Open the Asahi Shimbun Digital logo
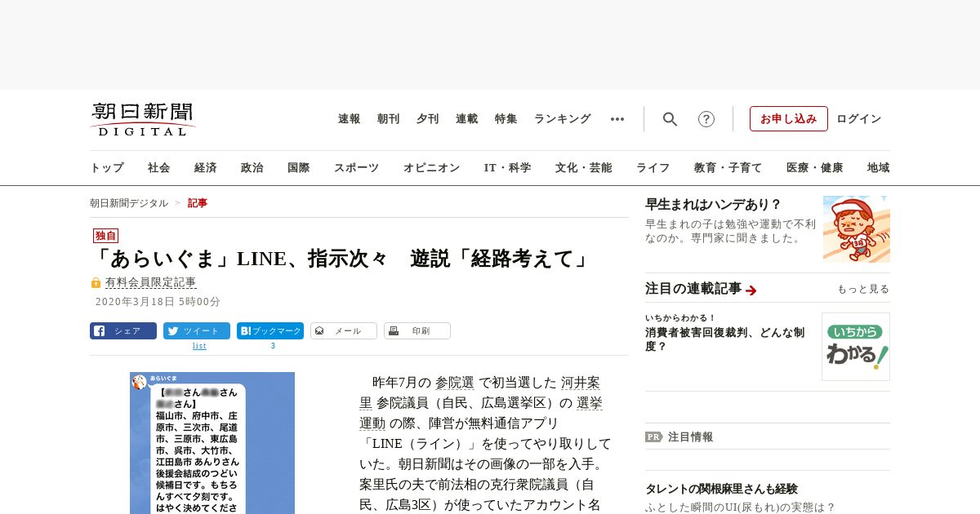 click(x=143, y=119)
